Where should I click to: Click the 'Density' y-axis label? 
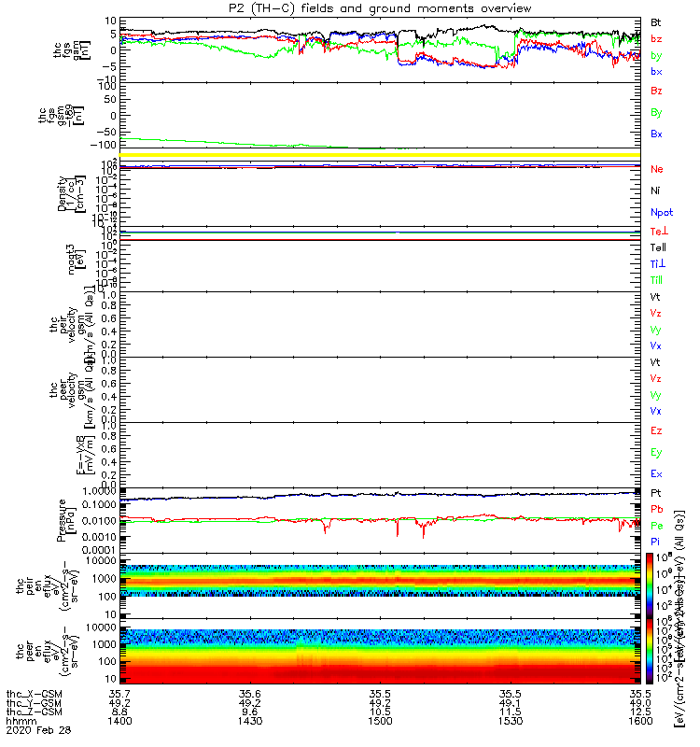point(62,194)
